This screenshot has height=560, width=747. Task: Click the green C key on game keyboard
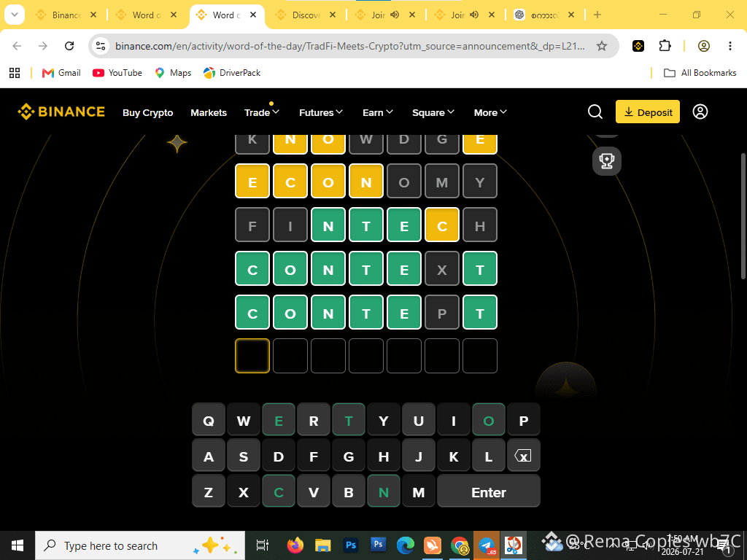pos(279,492)
